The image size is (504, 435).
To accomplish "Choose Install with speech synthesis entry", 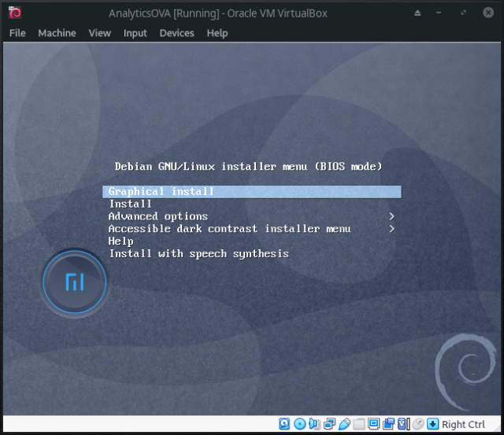I will [x=198, y=254].
